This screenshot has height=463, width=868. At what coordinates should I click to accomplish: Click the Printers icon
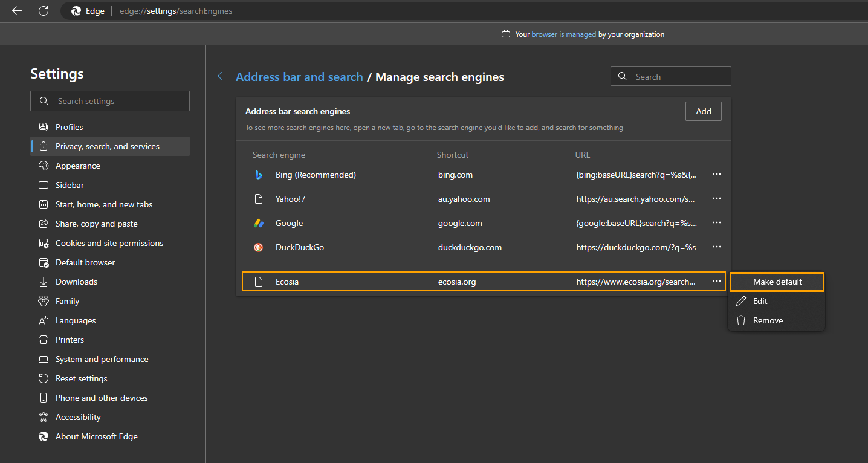pos(44,340)
